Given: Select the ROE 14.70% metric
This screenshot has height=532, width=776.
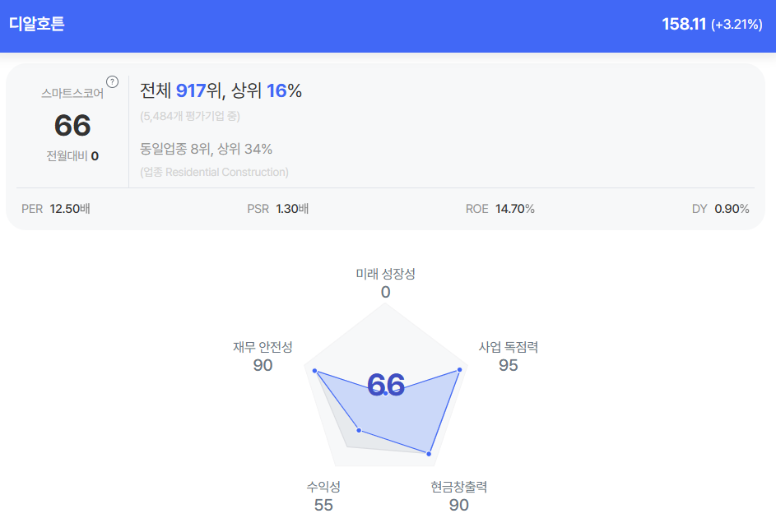Looking at the screenshot, I should pyautogui.click(x=500, y=209).
